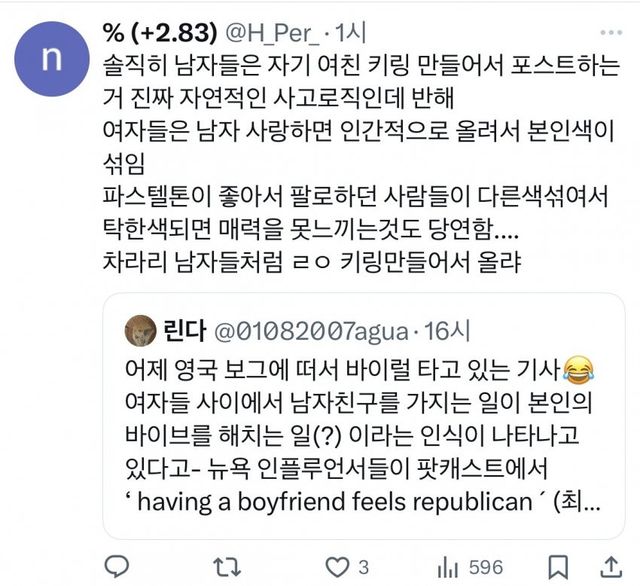640x586 pixels.
Task: Repost this tweet with retweet icon
Action: tap(229, 566)
